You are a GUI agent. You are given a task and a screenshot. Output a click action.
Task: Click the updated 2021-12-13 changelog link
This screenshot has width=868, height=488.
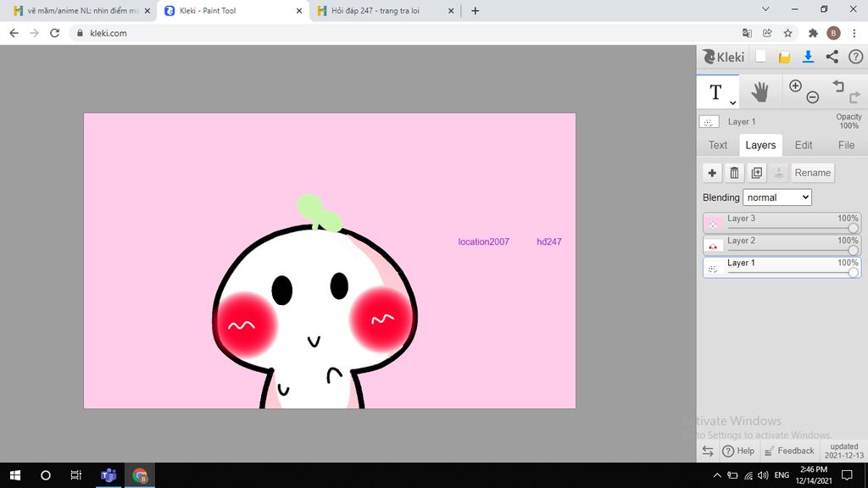844,451
